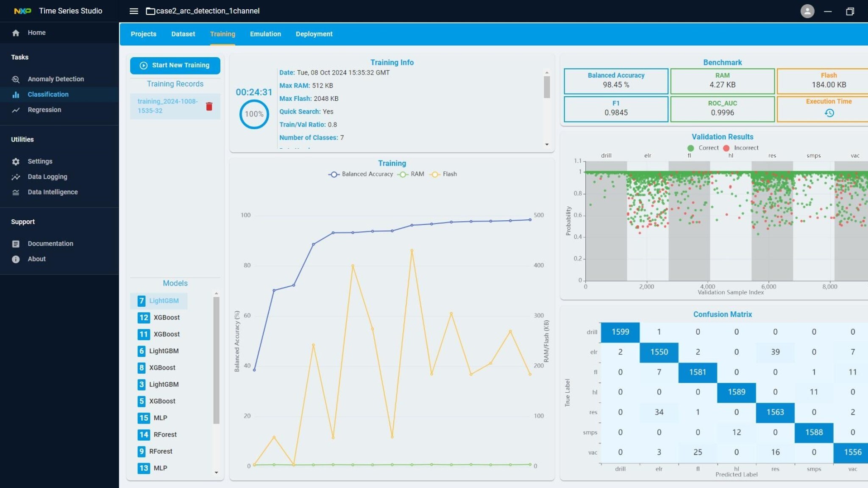
Task: Click the Execution Time history icon
Action: (x=829, y=113)
